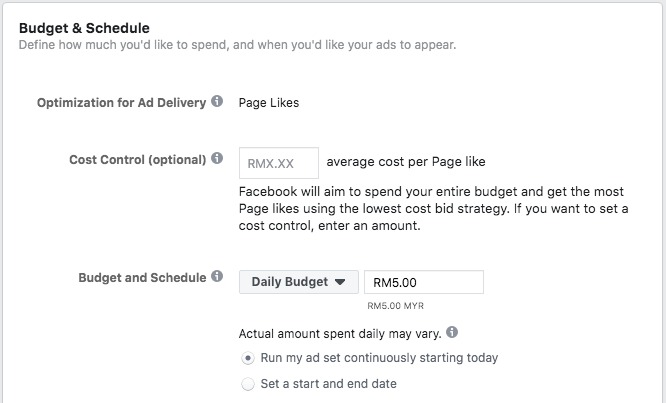Click the 'RM5.00 MYR' currency note
The image size is (666, 403).
coord(395,306)
